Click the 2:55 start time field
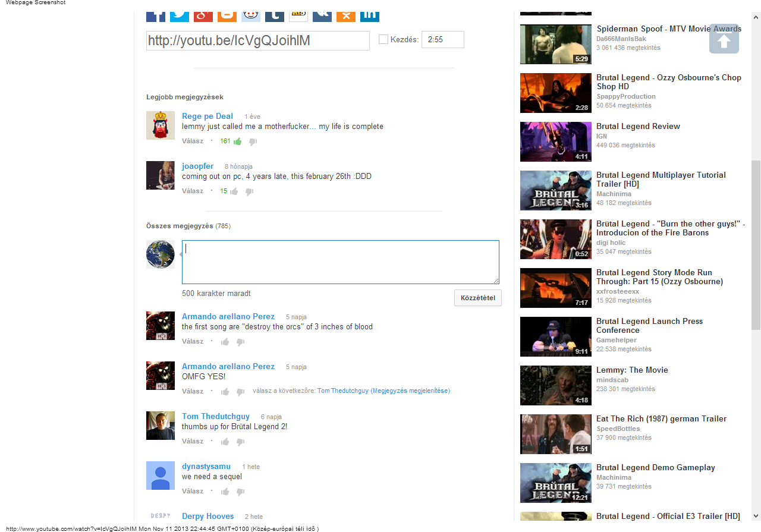 pyautogui.click(x=442, y=40)
